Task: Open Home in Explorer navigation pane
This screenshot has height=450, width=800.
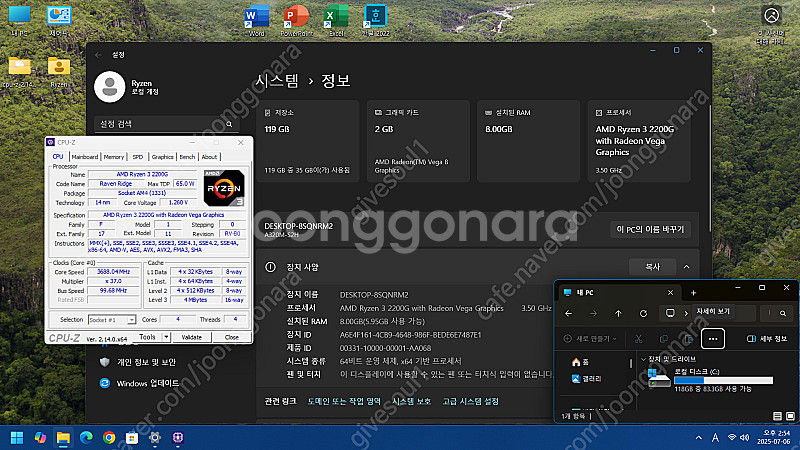Action: coord(581,362)
